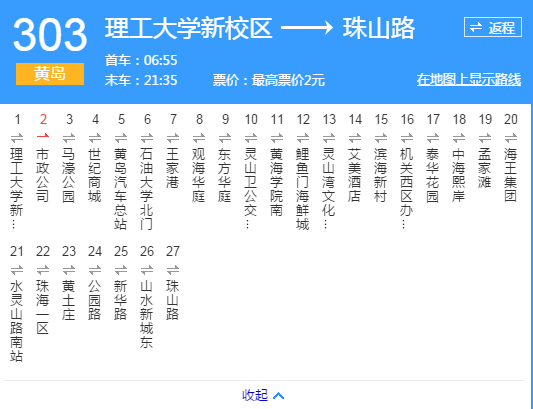Select stop 机关西区办…
This screenshot has height=409, width=533.
click(407, 188)
